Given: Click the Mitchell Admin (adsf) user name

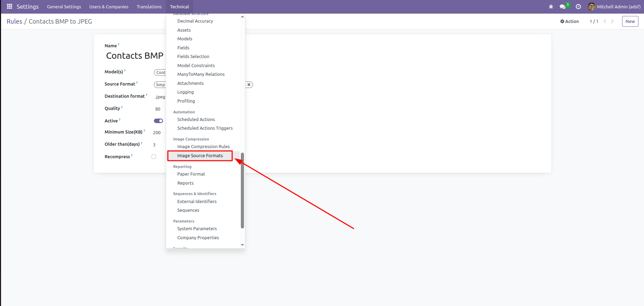Looking at the screenshot, I should 619,7.
